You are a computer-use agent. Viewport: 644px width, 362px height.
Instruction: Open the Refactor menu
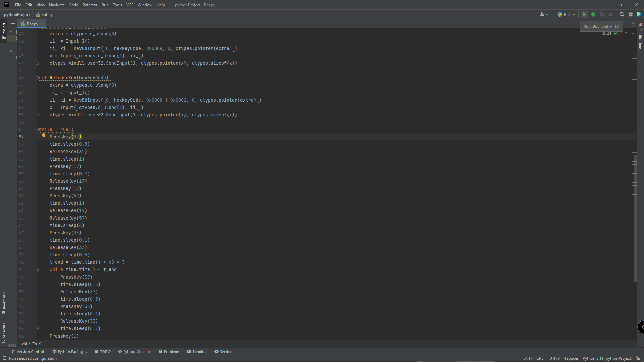click(90, 5)
